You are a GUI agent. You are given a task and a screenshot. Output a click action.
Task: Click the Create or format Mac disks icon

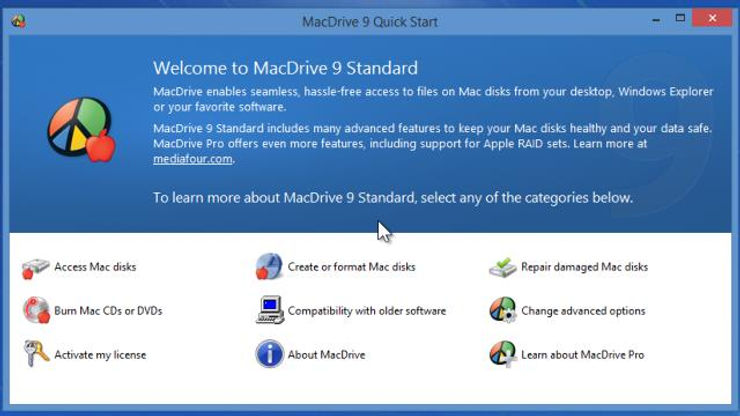tap(269, 266)
